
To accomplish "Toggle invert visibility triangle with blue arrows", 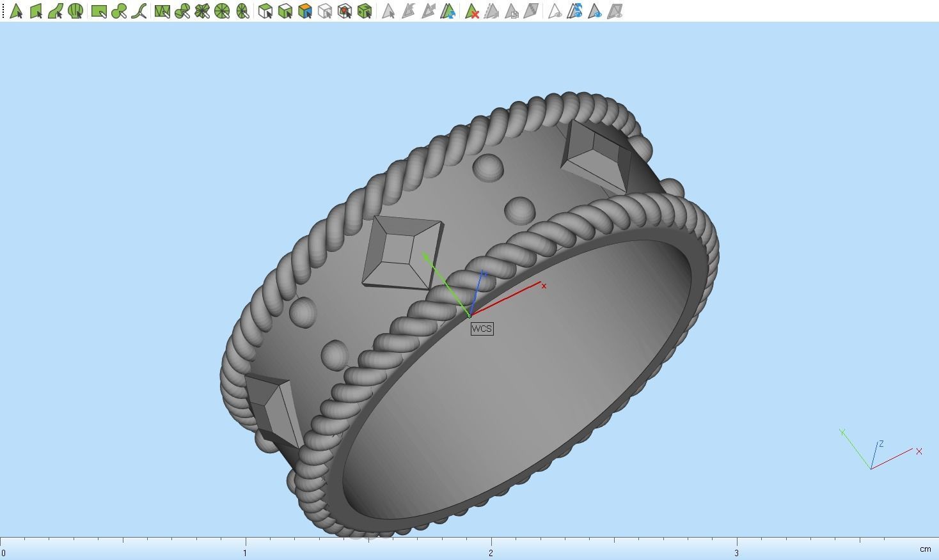I will coord(574,11).
